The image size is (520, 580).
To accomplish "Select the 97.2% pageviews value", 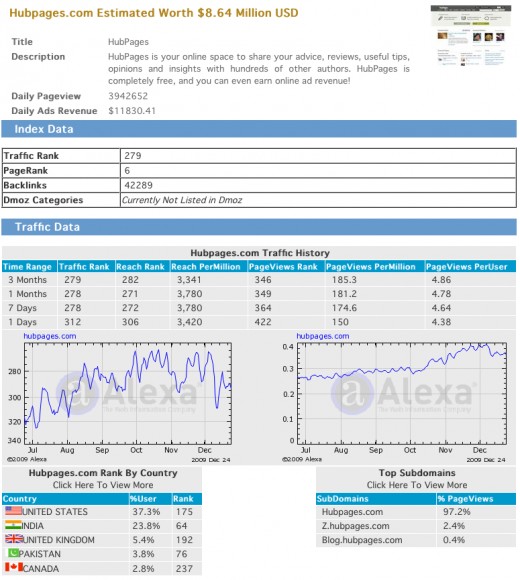I will tap(457, 512).
